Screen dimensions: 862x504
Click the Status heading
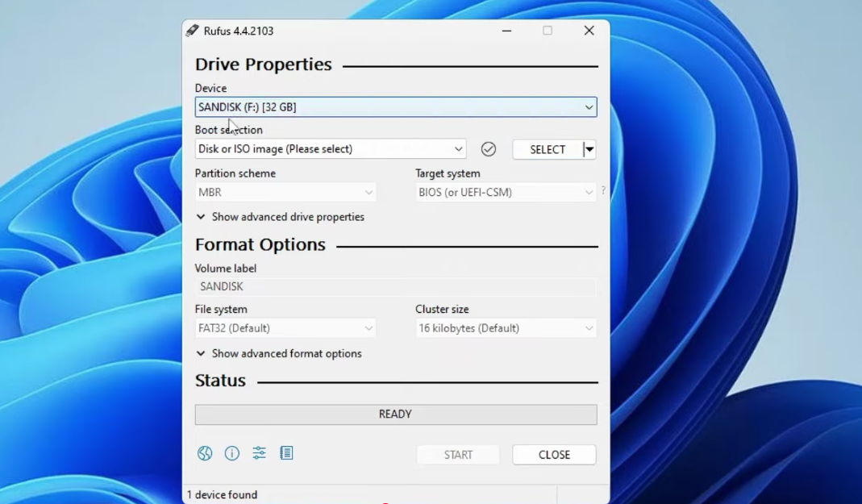point(220,381)
